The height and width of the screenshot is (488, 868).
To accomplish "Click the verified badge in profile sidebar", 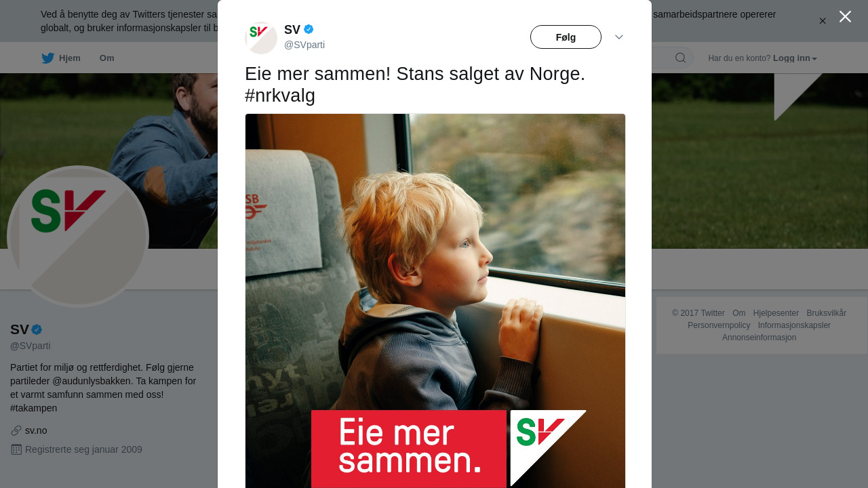I will click(37, 329).
